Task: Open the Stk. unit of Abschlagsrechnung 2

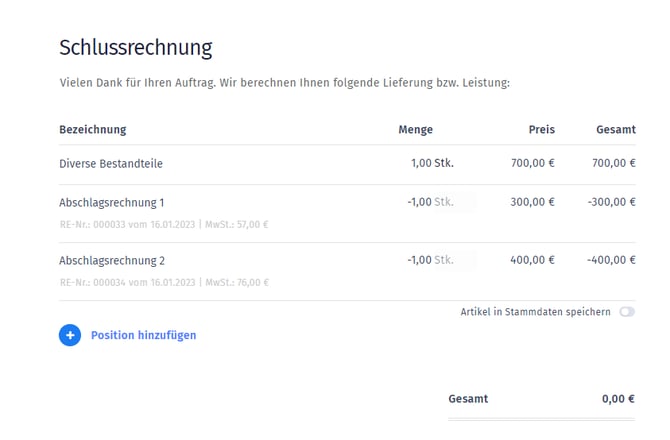Action: 444,260
